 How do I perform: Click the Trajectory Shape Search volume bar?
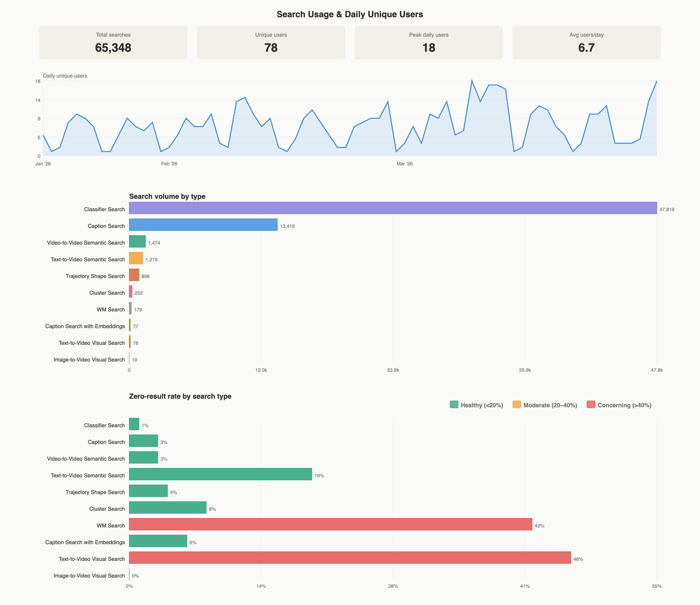pos(134,275)
